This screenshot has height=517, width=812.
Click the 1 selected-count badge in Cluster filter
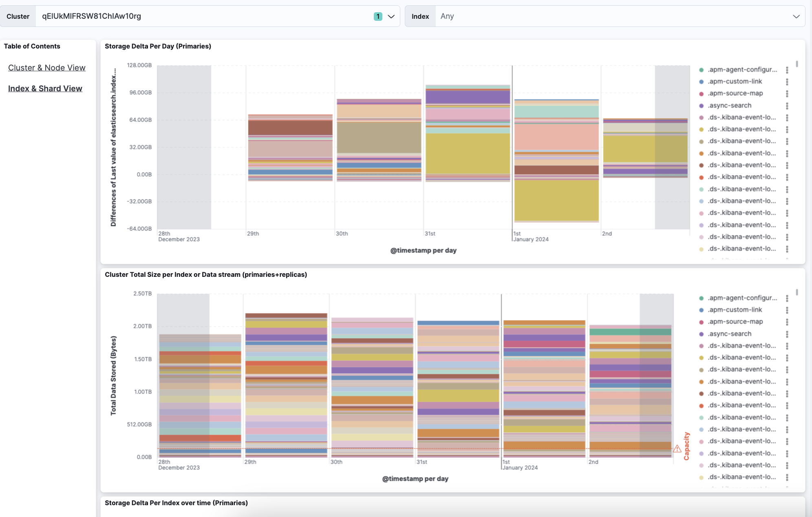pos(378,16)
